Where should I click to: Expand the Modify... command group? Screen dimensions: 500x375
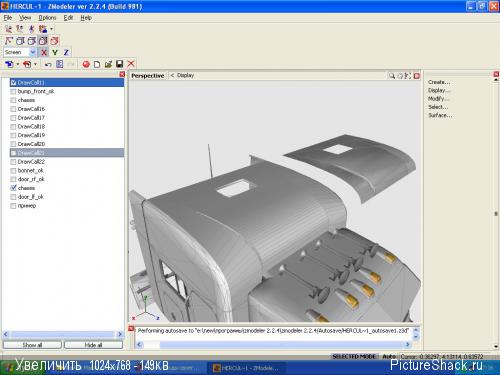click(439, 99)
